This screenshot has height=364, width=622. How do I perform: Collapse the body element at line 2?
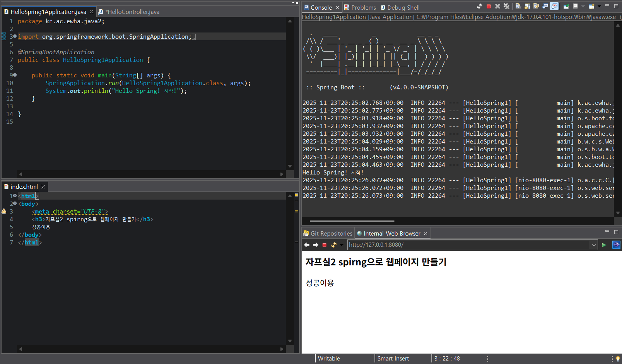(x=15, y=203)
